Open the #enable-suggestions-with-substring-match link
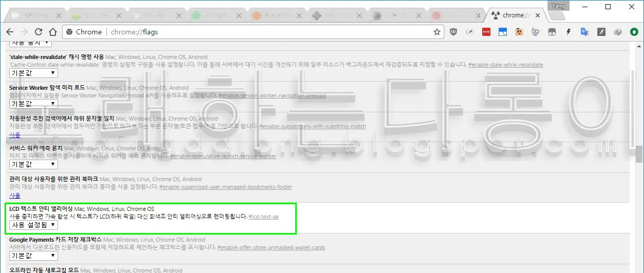The image size is (644, 273). click(312, 126)
